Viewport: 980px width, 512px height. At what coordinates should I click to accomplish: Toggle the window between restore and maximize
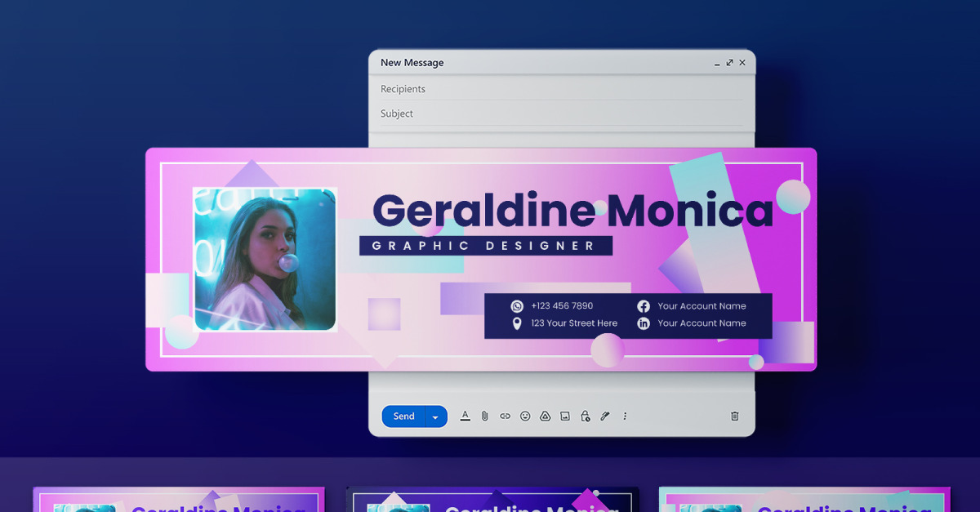pyautogui.click(x=729, y=62)
